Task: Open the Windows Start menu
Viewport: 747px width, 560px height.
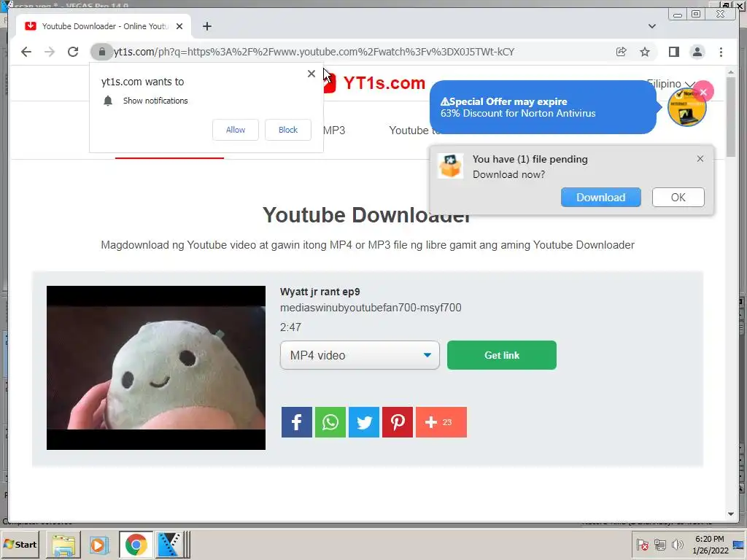Action: [20, 544]
